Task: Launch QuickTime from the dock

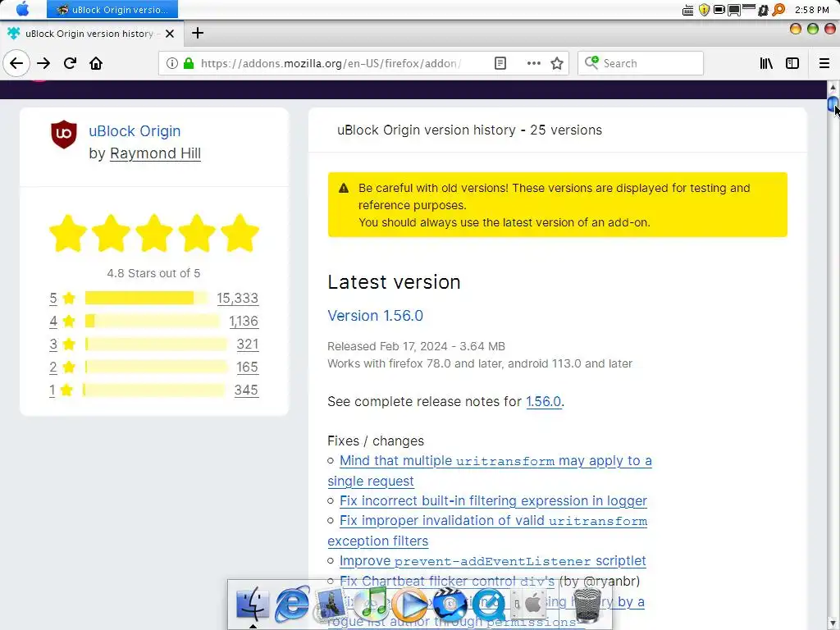Action: (x=489, y=604)
